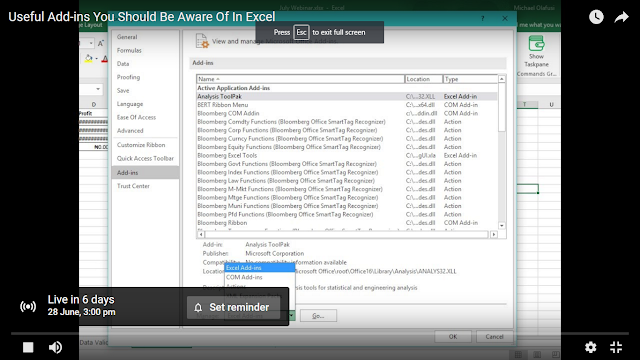Sort add-ins by the Name column header

(x=300, y=79)
